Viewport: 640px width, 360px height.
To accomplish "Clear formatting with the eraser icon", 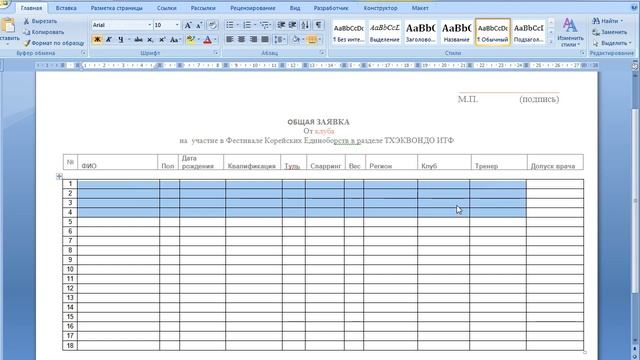I will (212, 25).
